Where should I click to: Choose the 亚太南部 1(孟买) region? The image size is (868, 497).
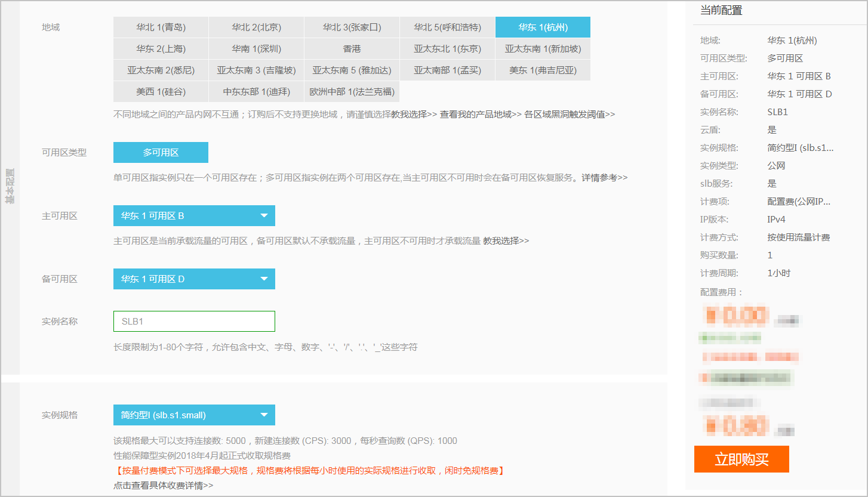point(447,70)
